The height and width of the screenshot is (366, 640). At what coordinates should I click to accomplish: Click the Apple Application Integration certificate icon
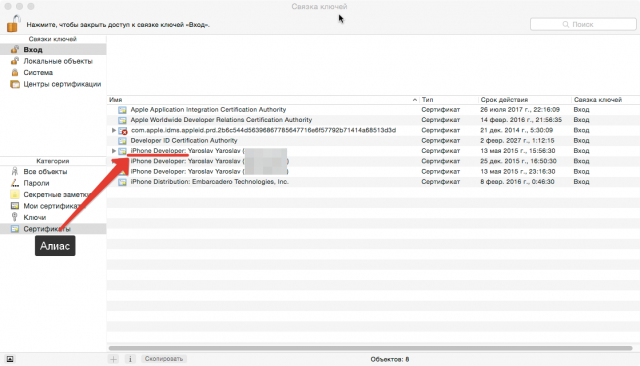tap(122, 110)
